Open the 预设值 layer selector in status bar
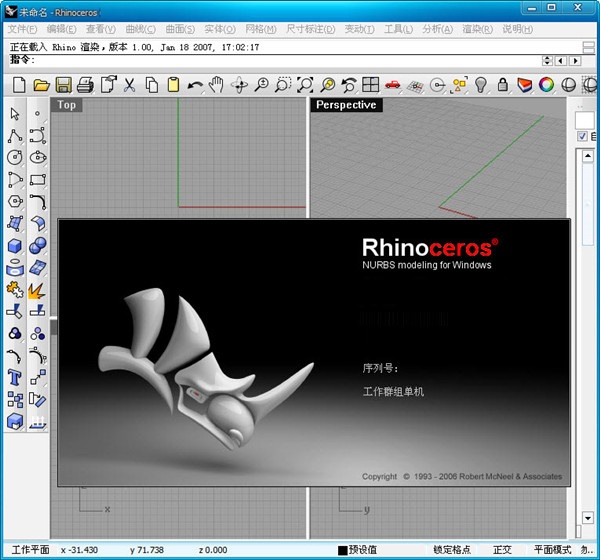 pyautogui.click(x=362, y=549)
